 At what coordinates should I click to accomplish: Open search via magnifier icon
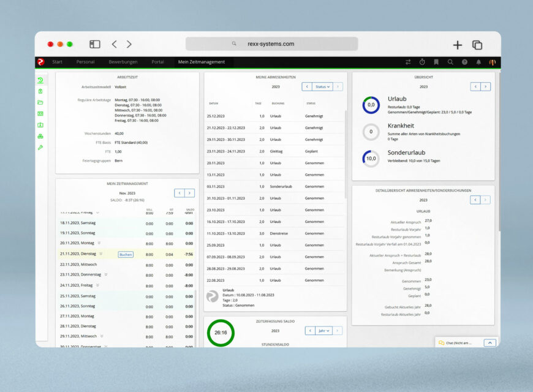[450, 62]
